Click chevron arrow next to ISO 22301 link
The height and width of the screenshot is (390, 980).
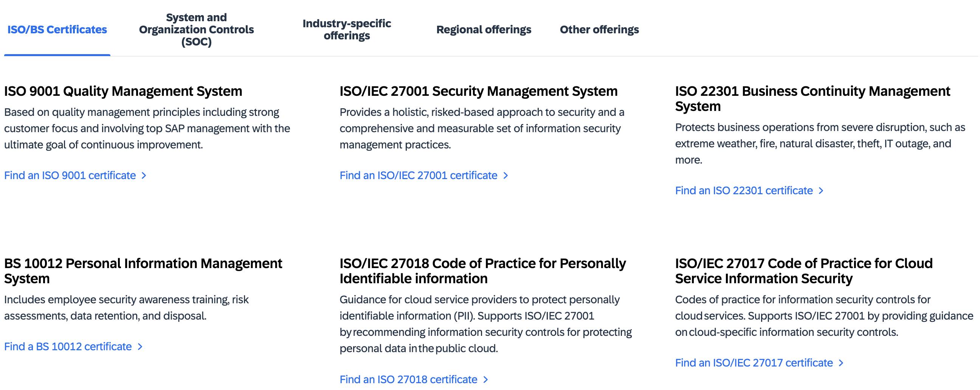(821, 191)
